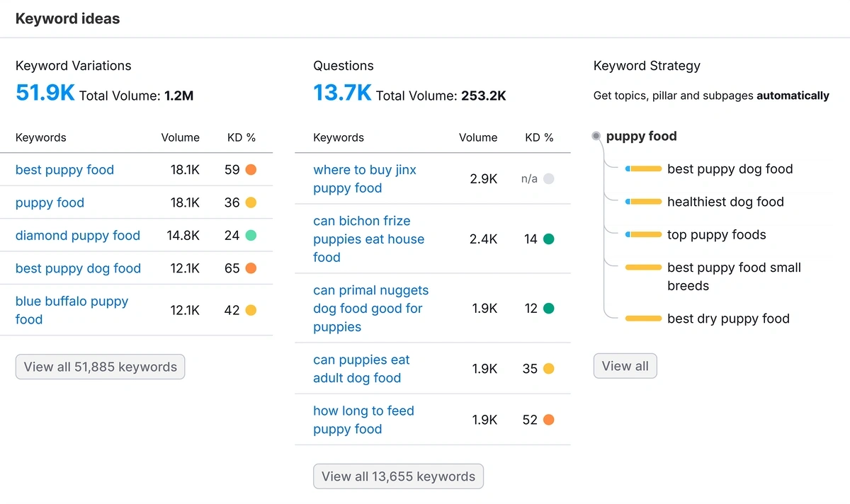This screenshot has width=850, height=504.
Task: Open 'can puppies eat adult dog food' link
Action: pos(361,369)
